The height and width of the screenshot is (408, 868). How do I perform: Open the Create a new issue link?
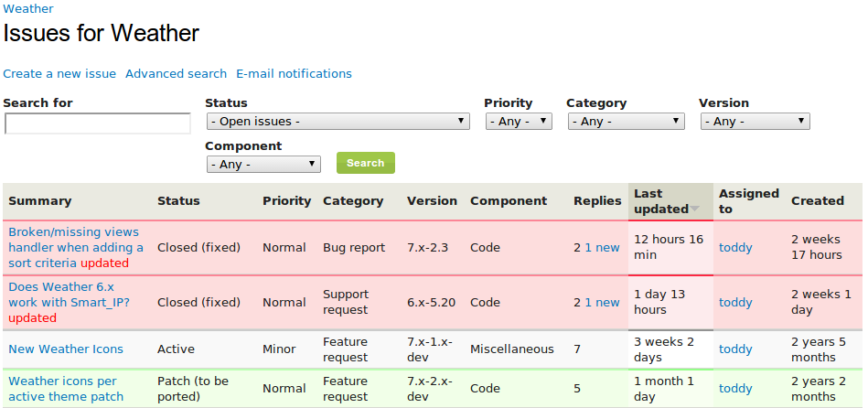tap(59, 73)
